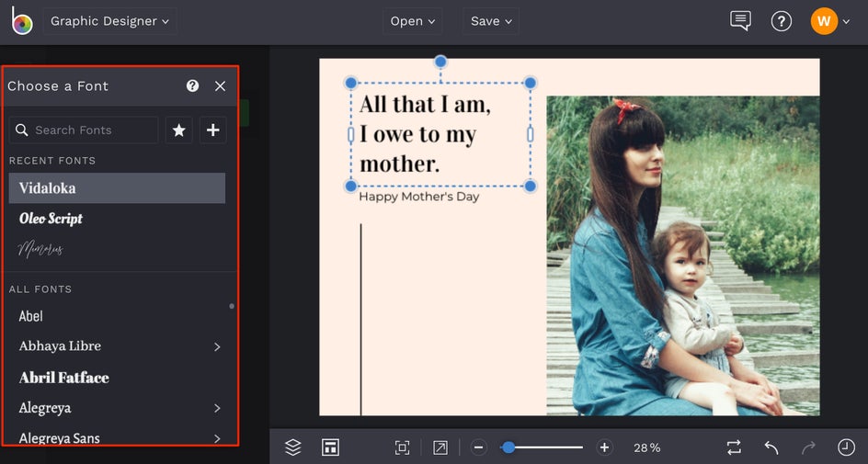868x464 pixels.
Task: Click the Search Fonts field
Action: pos(85,130)
